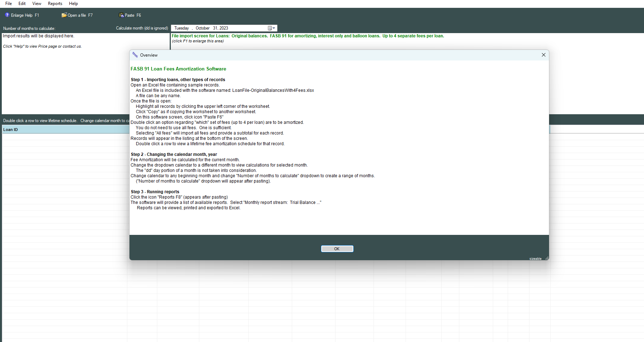Viewport: 644px width, 342px height.
Task: Select weekday 'Tuesday' in date field
Action: point(181,28)
